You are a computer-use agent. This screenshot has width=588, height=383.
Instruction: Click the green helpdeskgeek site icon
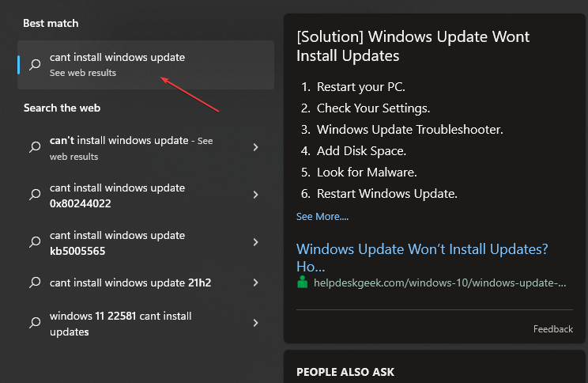[x=302, y=282]
